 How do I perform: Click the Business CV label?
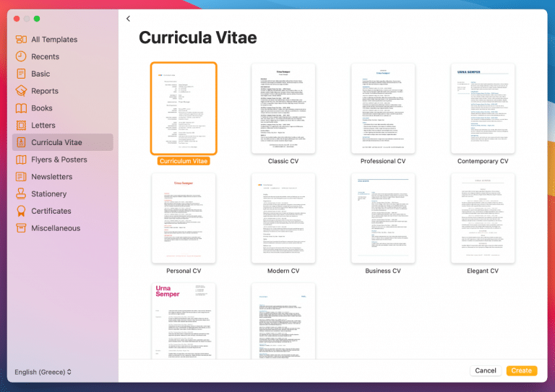tap(383, 271)
